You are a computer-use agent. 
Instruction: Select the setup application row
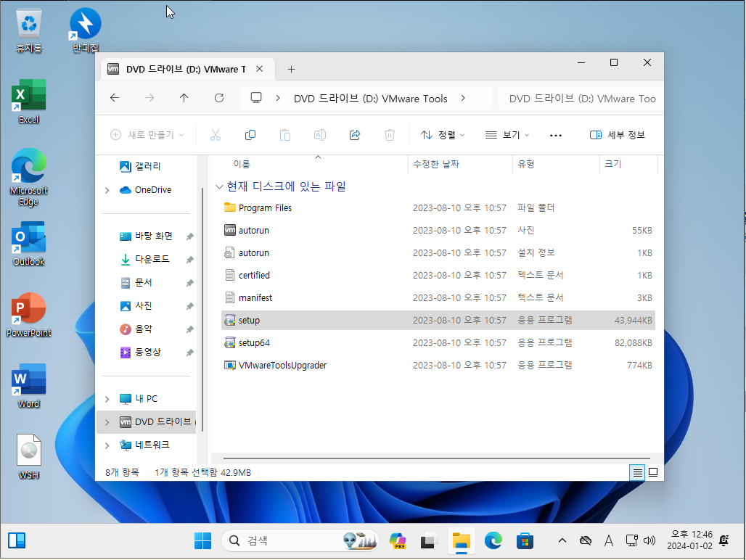(438, 321)
